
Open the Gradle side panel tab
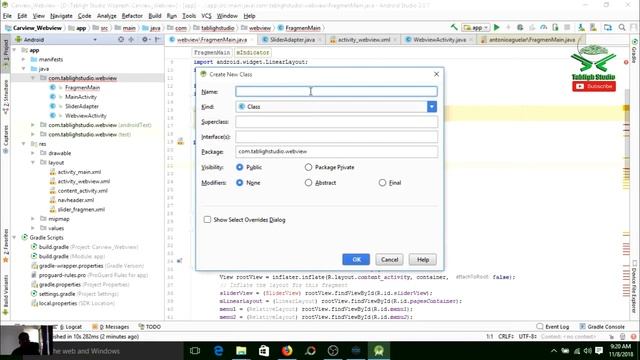coord(635,51)
